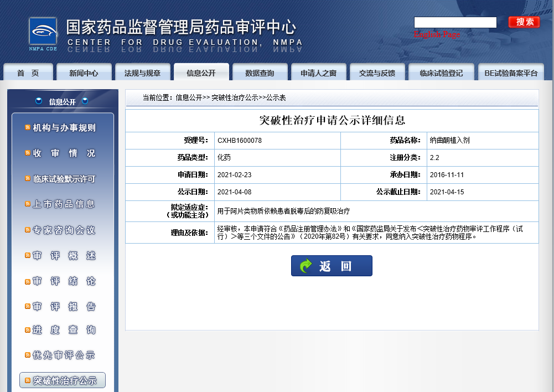The height and width of the screenshot is (392, 554).
Task: Open the 法规与规章 tab
Action: [x=142, y=72]
